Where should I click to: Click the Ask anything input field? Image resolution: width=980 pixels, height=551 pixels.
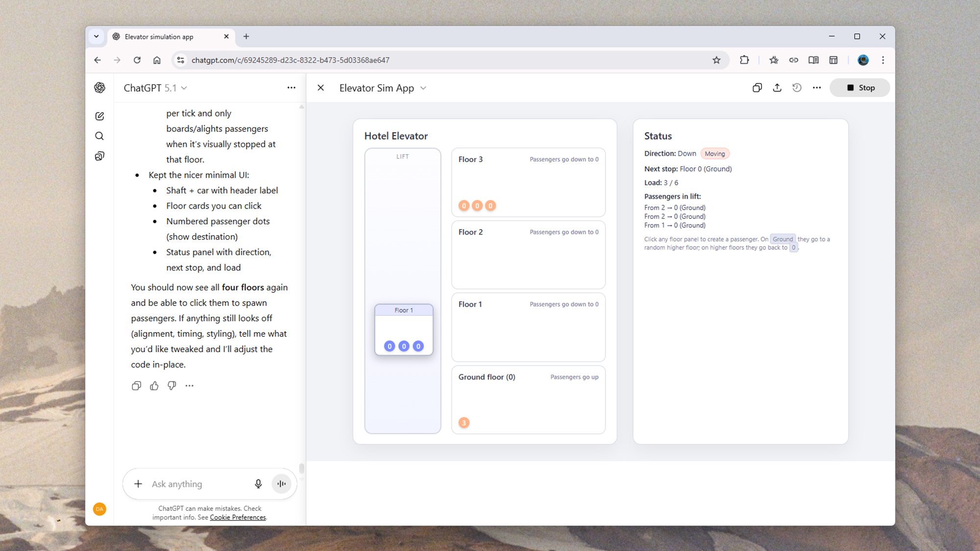pyautogui.click(x=196, y=484)
